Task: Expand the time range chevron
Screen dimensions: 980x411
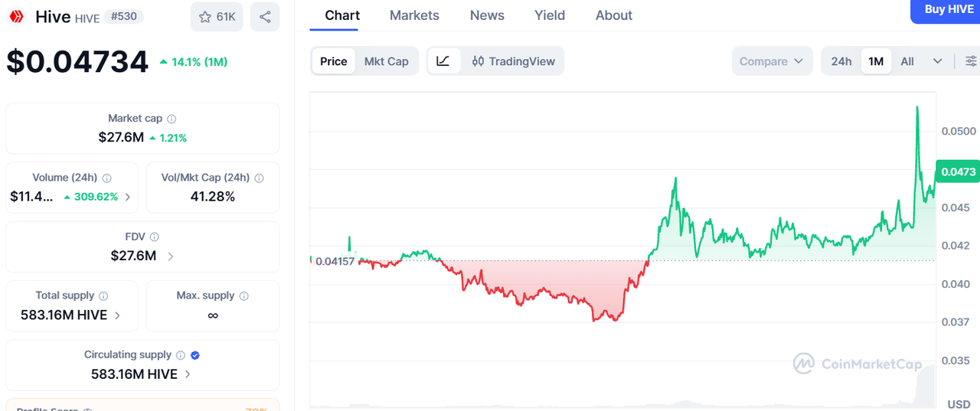Action: [937, 61]
